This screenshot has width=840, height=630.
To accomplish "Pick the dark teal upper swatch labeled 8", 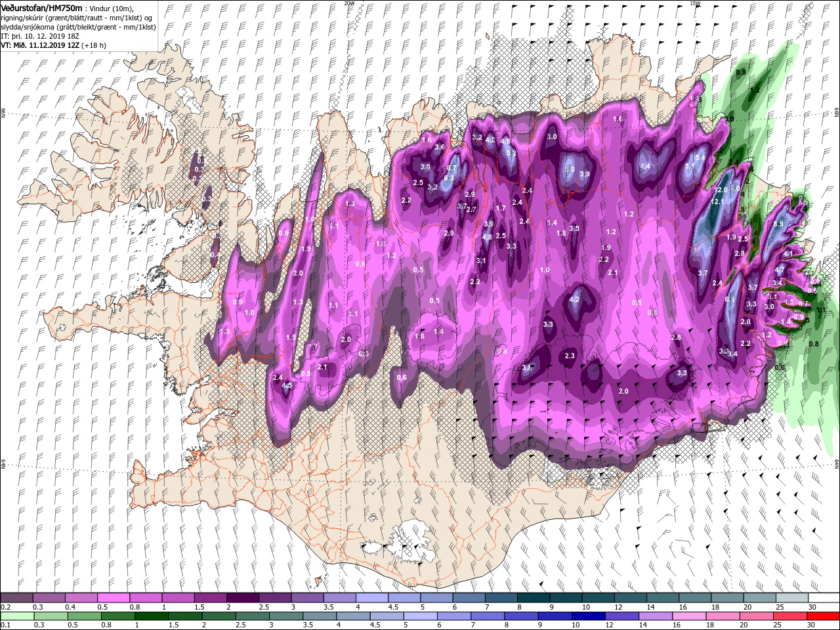I will click(x=533, y=598).
